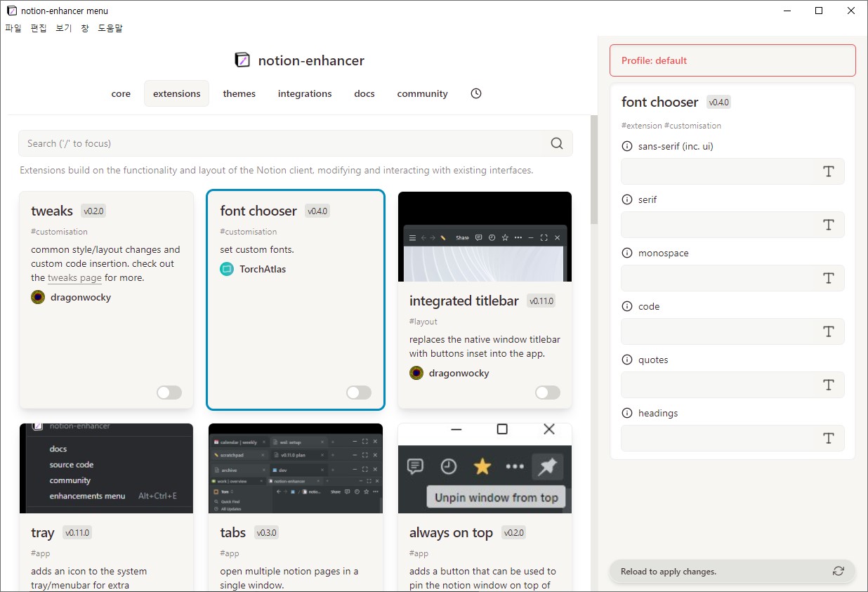868x592 pixels.
Task: Click TorchAtlas author link
Action: (x=262, y=269)
